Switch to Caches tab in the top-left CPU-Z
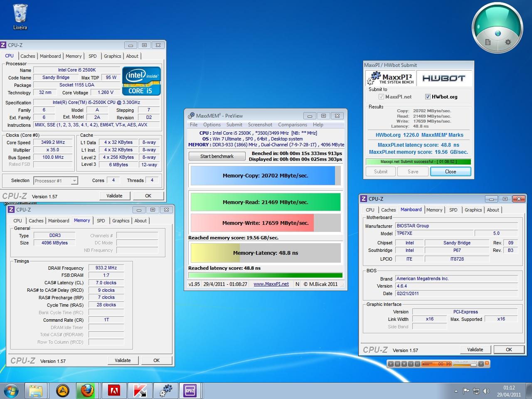532x399 pixels. (28, 56)
